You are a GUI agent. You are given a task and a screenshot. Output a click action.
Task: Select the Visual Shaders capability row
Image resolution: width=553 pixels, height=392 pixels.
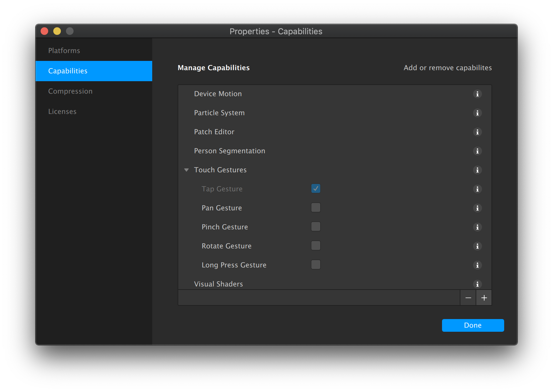coord(218,284)
